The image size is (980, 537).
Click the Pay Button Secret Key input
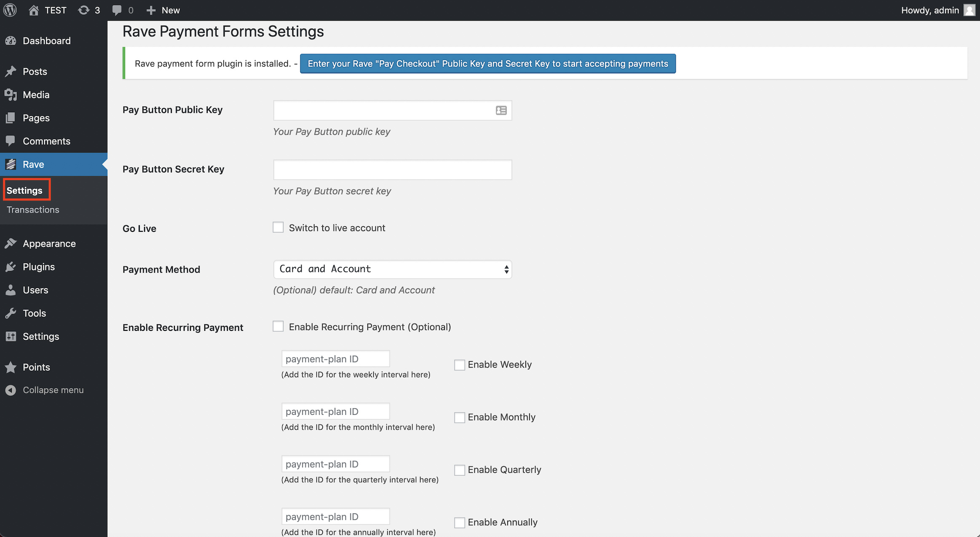click(x=392, y=170)
